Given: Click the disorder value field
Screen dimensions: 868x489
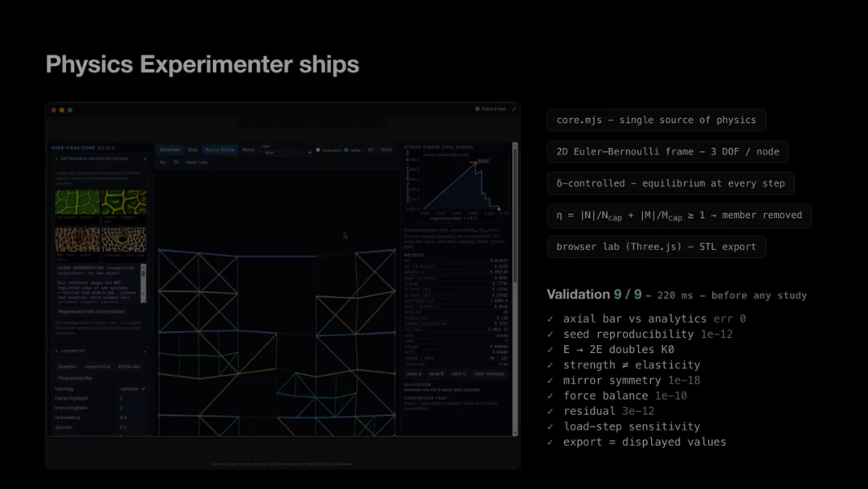Looking at the screenshot, I should click(132, 428).
